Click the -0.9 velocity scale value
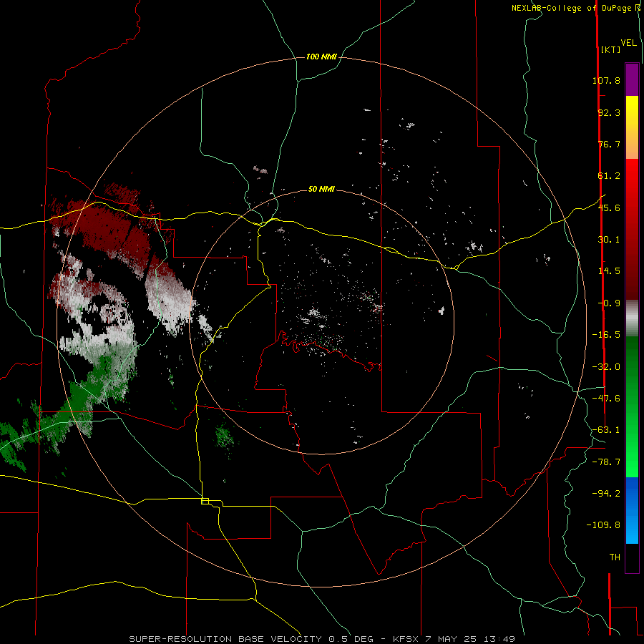Viewport: 644px width, 644px height. pyautogui.click(x=609, y=303)
